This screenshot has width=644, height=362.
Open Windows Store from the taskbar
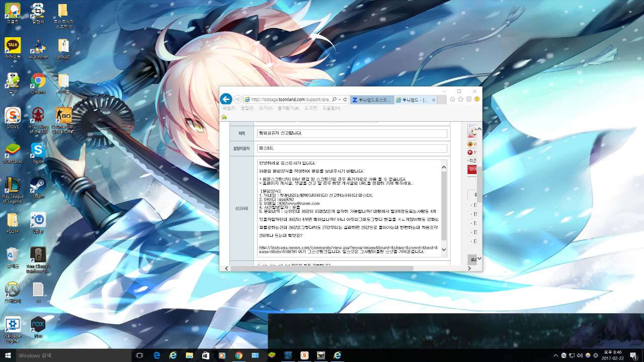pos(205,355)
